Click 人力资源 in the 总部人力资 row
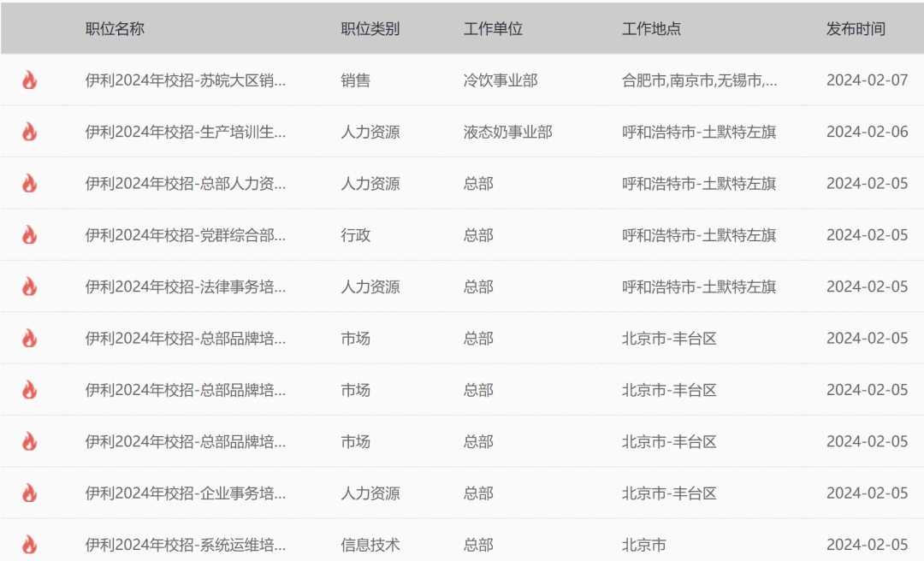924x561 pixels. click(370, 183)
